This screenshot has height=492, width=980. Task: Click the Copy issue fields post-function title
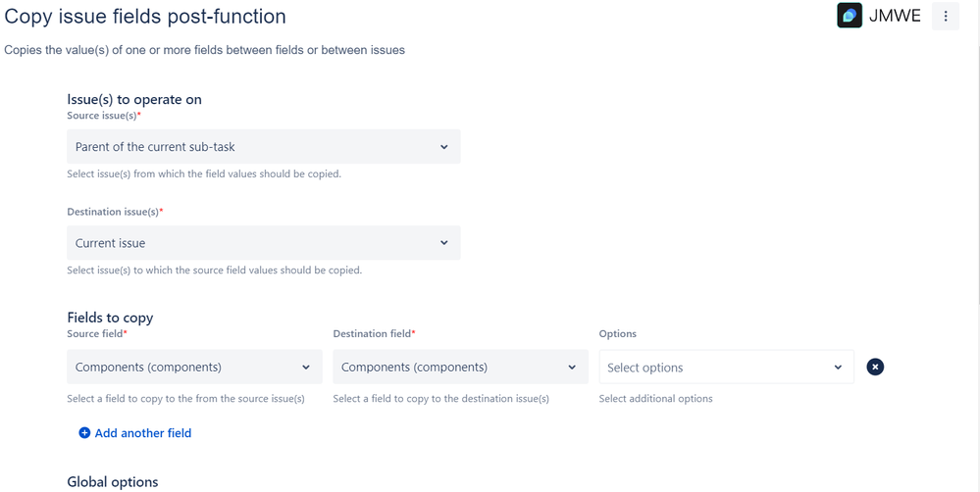[145, 17]
